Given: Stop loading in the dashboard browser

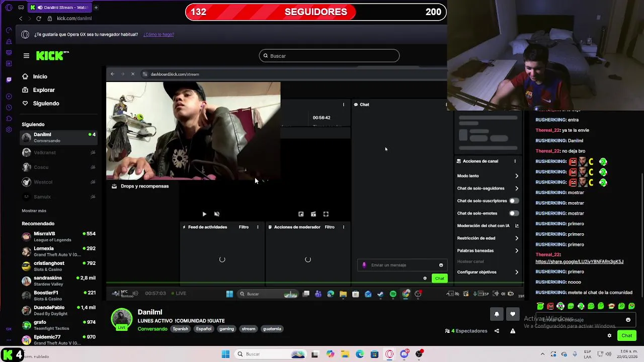Looking at the screenshot, I should click(x=133, y=74).
